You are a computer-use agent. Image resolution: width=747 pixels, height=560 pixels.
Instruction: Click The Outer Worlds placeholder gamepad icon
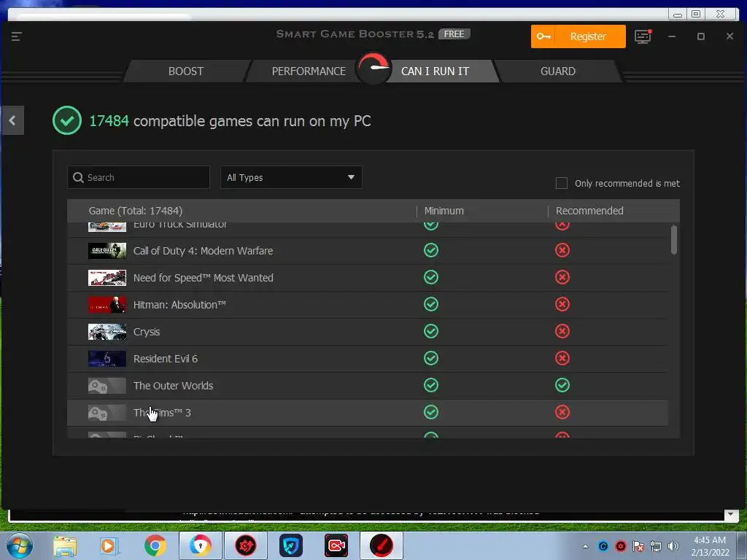107,386
